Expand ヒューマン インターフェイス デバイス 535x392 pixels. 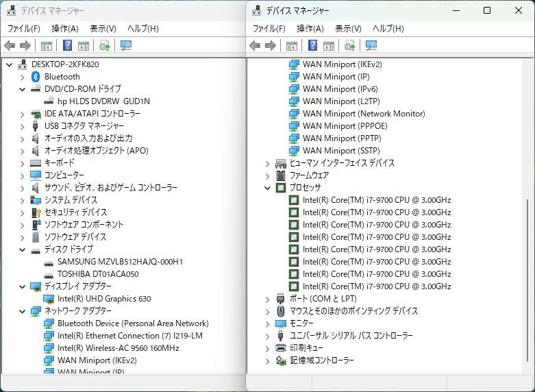267,164
